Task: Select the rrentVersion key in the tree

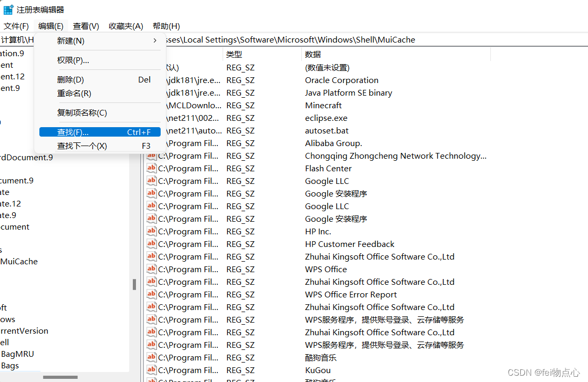Action: (24, 331)
